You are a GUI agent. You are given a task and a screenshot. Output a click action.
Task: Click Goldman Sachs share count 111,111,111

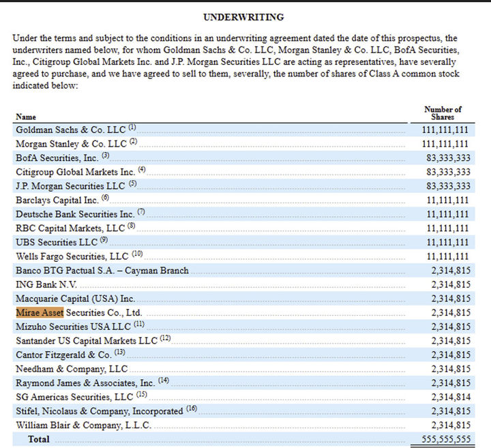coord(445,130)
